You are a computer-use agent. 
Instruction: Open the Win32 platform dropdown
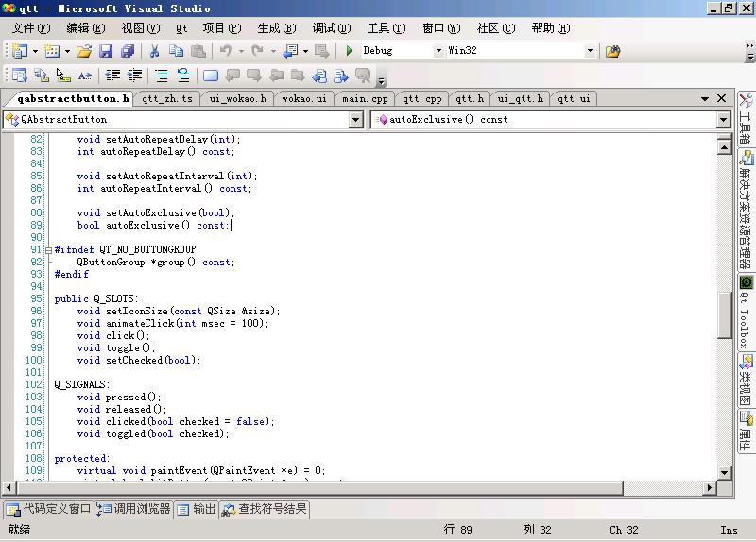(x=591, y=51)
